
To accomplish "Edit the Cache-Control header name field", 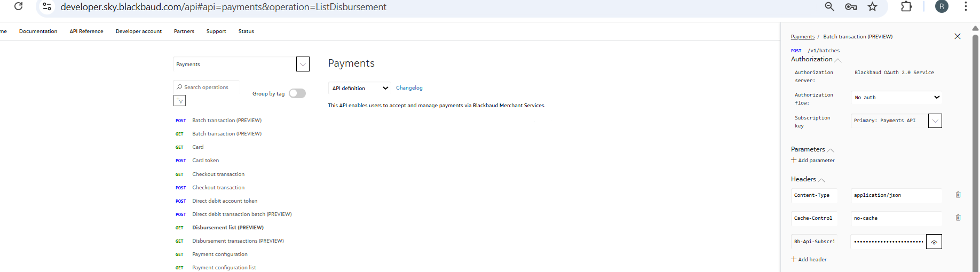I will [814, 218].
